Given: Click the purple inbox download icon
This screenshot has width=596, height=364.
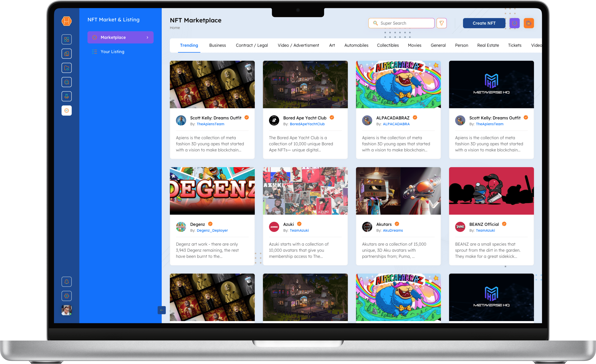Looking at the screenshot, I should [x=514, y=23].
